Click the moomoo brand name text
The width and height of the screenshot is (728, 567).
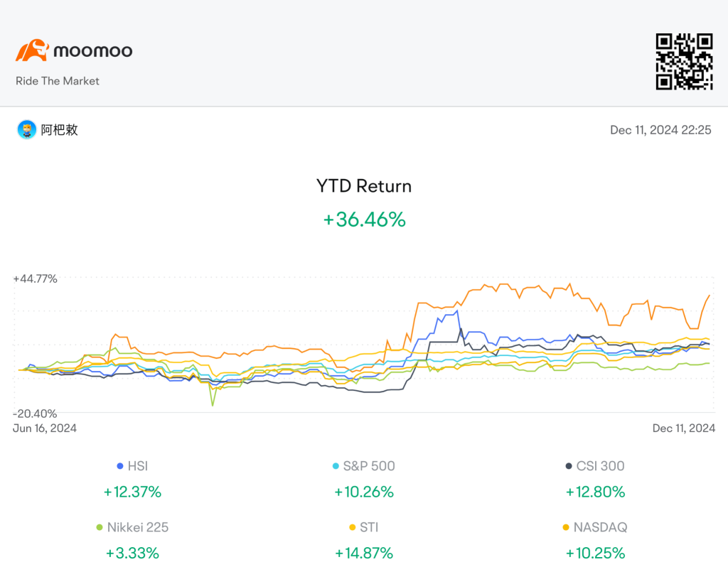[93, 50]
